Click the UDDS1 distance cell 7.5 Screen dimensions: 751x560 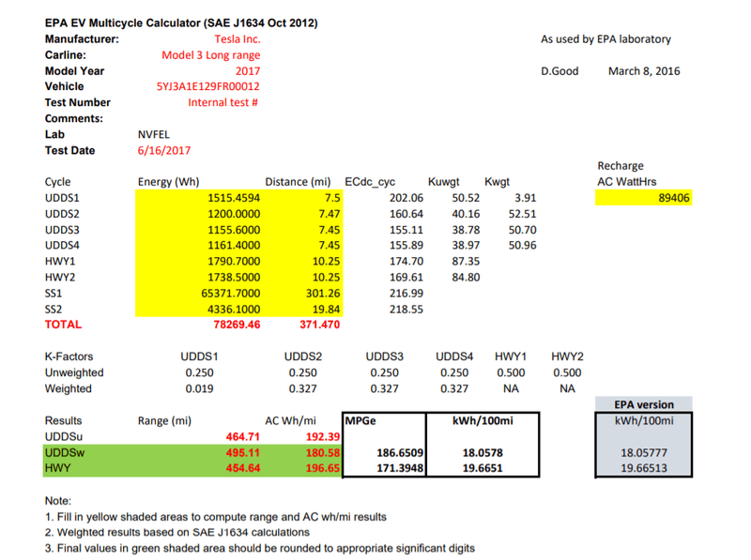[332, 198]
